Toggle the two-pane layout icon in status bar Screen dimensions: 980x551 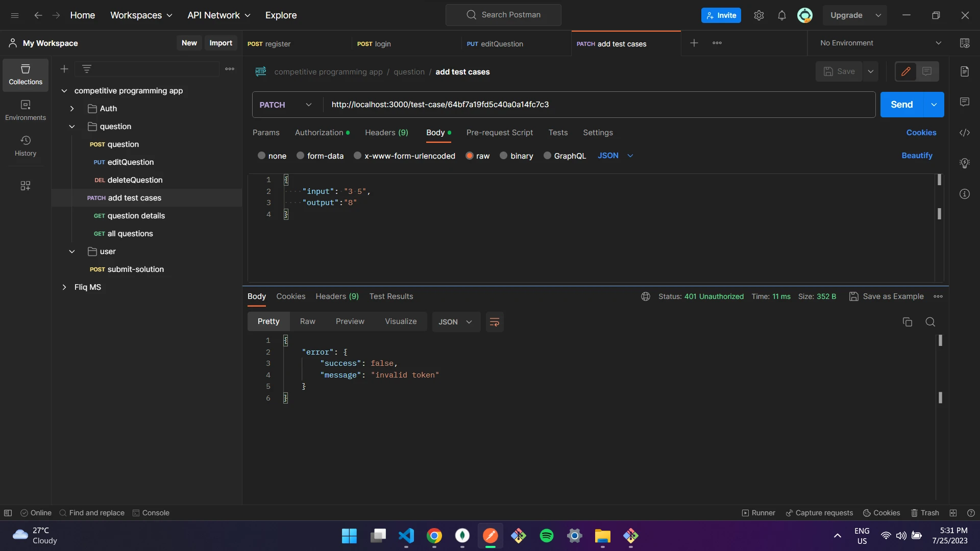click(953, 513)
